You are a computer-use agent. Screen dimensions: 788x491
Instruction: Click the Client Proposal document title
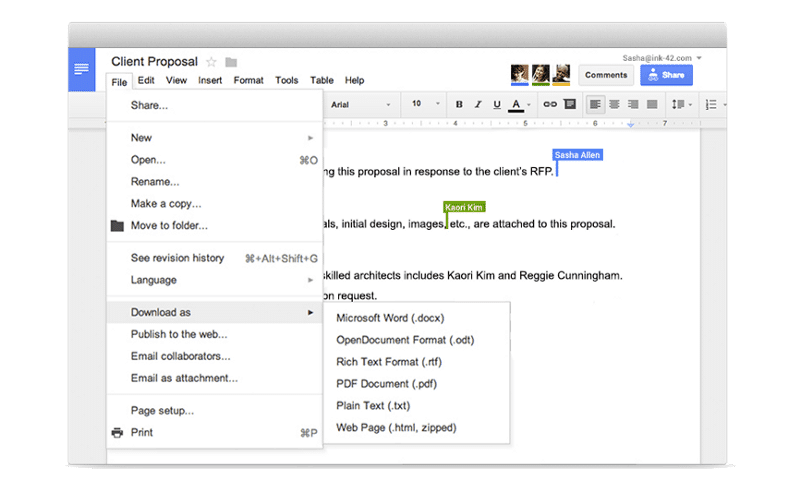[154, 61]
